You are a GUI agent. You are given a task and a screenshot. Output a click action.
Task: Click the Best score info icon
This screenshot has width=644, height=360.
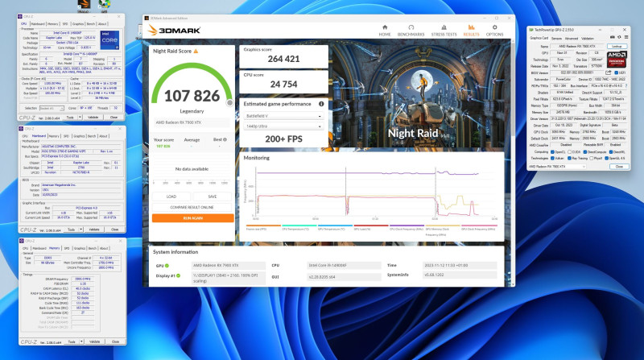pos(225,139)
